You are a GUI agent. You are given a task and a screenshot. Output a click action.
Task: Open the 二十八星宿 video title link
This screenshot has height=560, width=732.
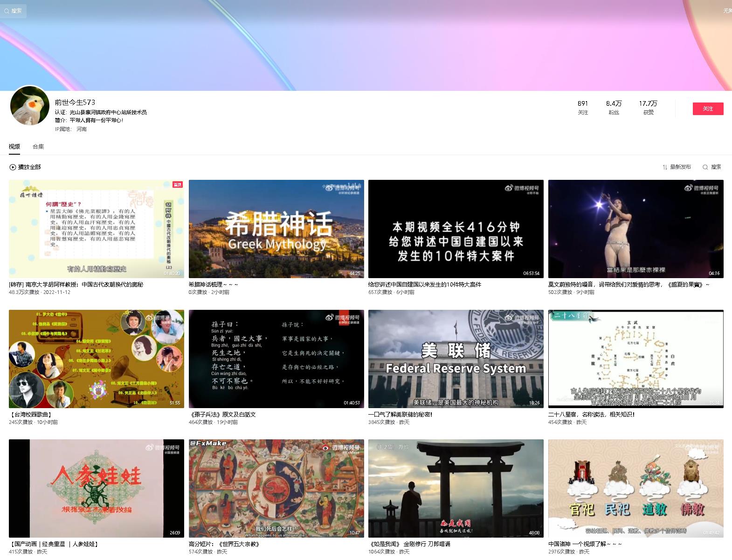coord(591,414)
